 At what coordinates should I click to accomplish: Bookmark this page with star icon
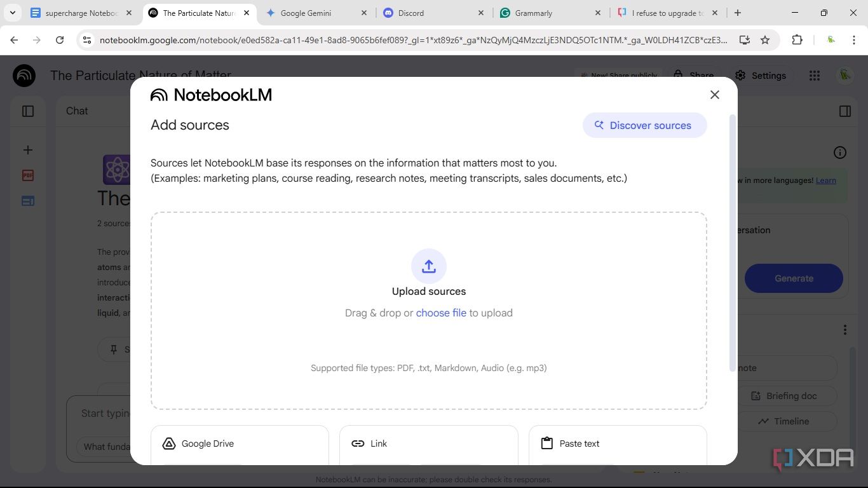click(x=765, y=40)
